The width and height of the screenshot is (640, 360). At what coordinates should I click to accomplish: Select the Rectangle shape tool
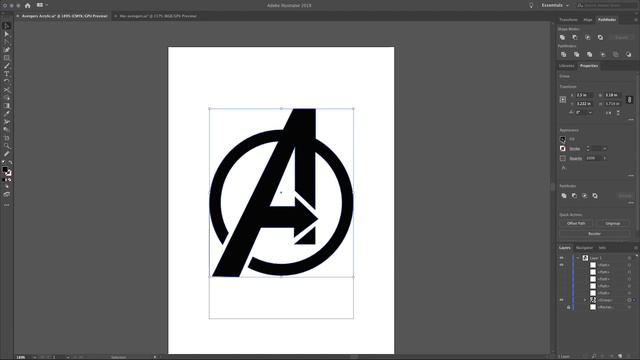pos(7,58)
